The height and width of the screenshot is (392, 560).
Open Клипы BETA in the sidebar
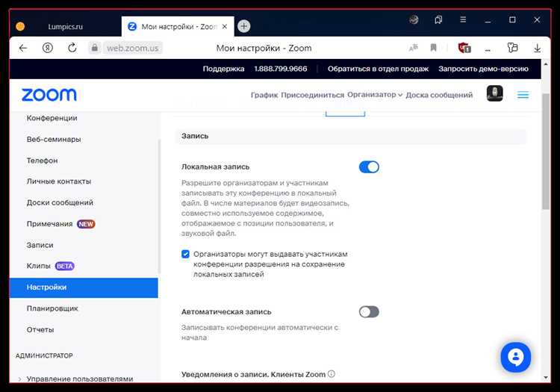pyautogui.click(x=50, y=266)
